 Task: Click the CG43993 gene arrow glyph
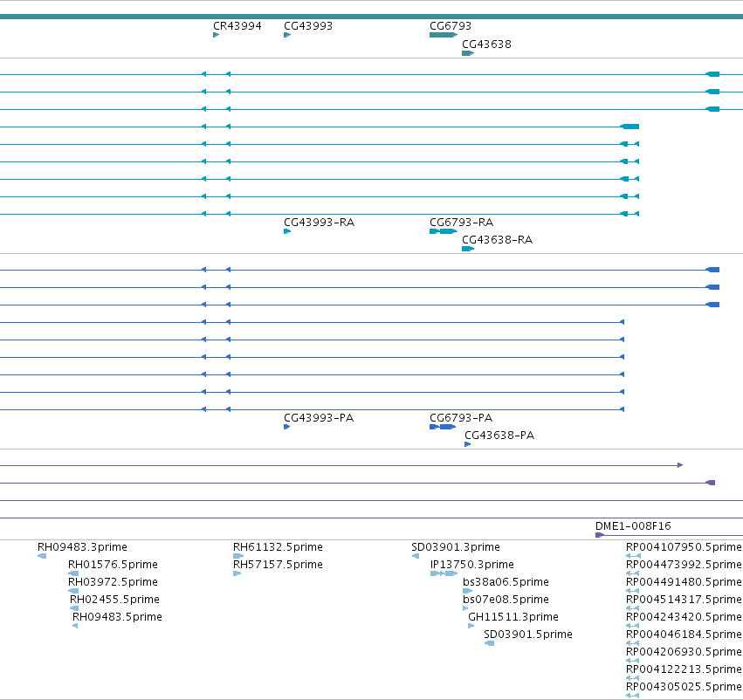coord(287,35)
